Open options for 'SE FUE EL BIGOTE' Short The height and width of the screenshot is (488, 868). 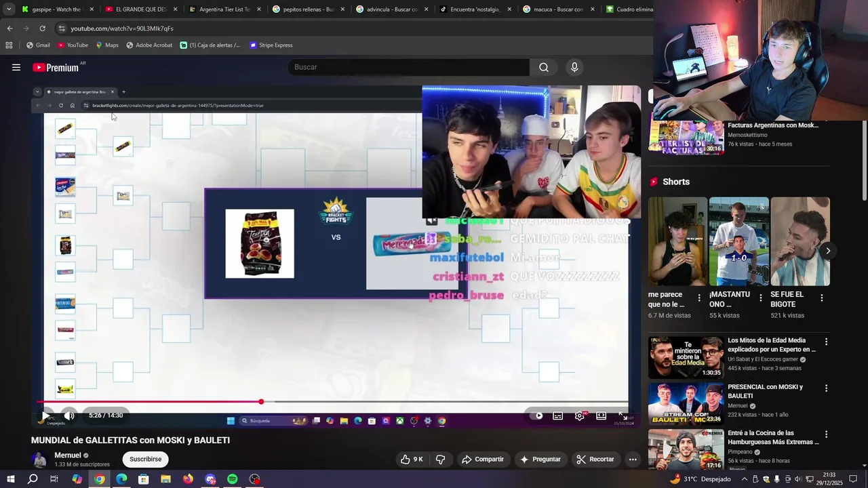(x=822, y=298)
